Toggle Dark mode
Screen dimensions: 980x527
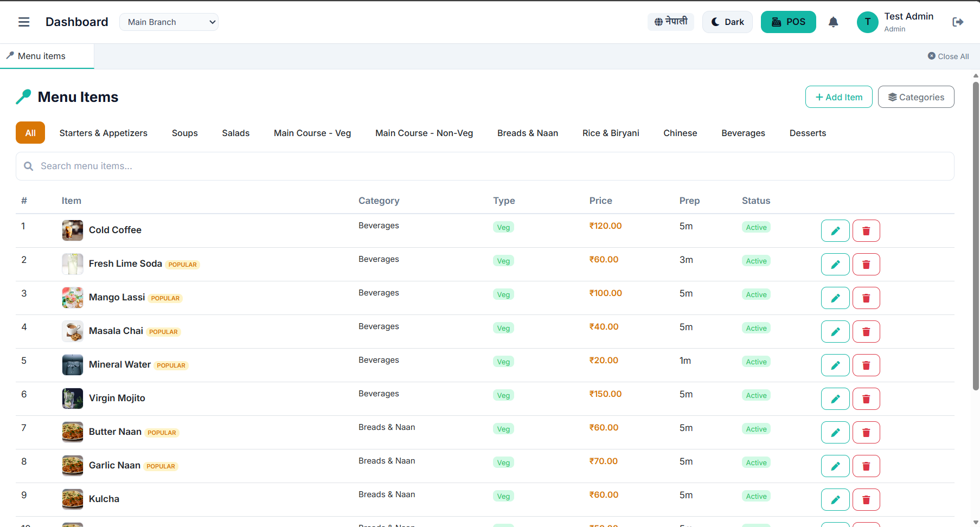(727, 22)
